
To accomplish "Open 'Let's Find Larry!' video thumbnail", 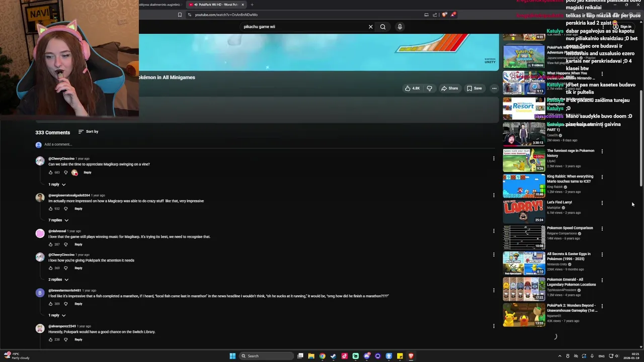I will tap(524, 211).
